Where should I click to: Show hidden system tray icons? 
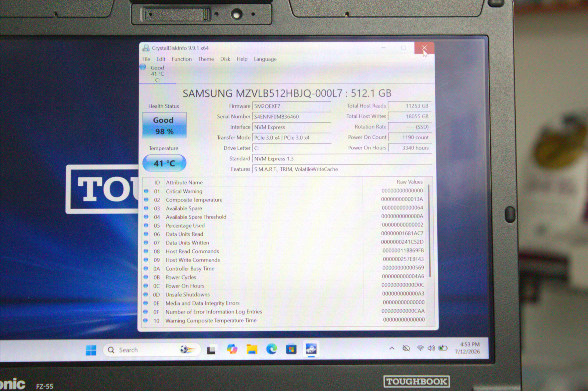(x=392, y=348)
